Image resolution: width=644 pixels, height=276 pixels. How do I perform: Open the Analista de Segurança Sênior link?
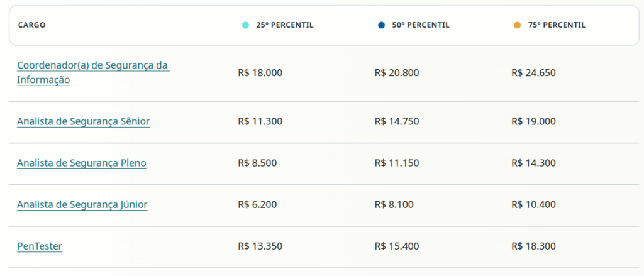click(83, 121)
